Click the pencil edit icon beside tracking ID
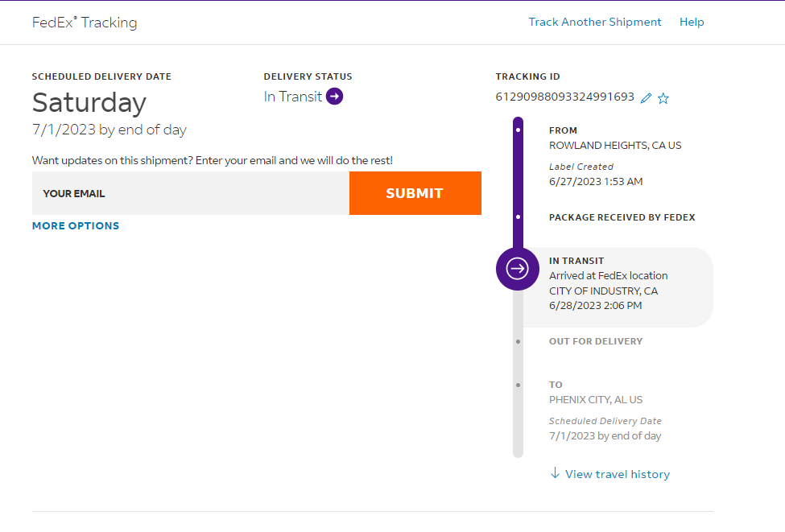The image size is (785, 532). point(646,98)
